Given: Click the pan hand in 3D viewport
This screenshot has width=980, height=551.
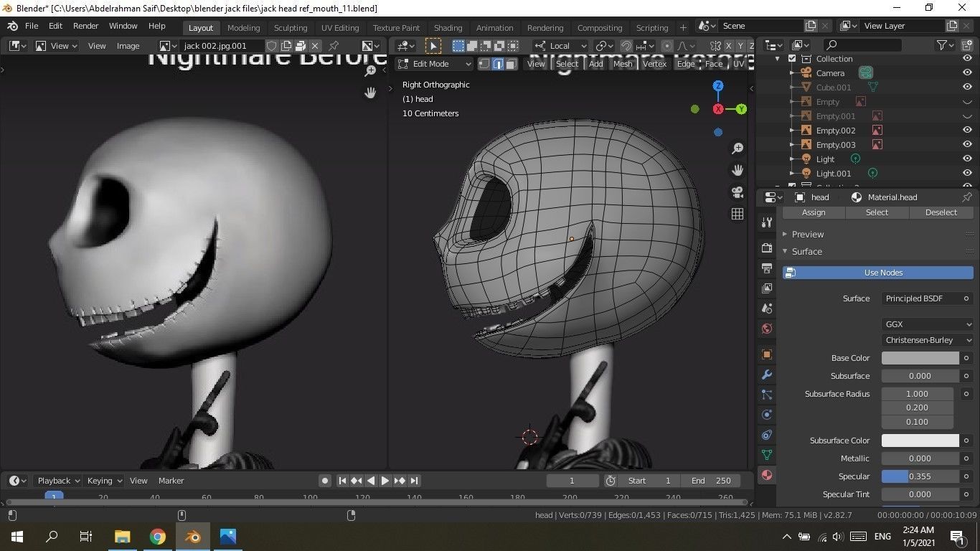Looking at the screenshot, I should click(x=738, y=170).
